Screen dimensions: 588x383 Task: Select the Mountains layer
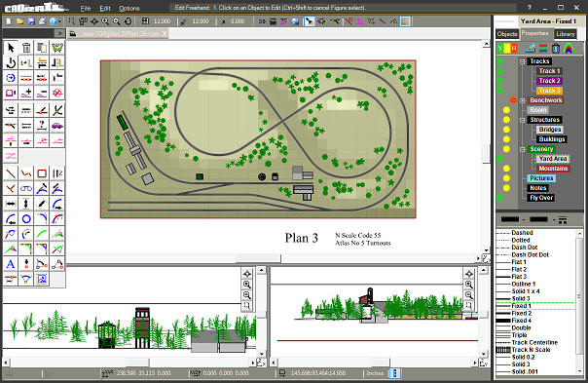pyautogui.click(x=553, y=169)
